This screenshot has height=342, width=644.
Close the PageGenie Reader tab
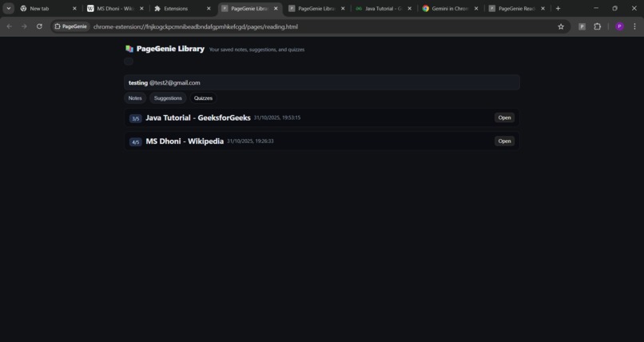[x=543, y=9]
